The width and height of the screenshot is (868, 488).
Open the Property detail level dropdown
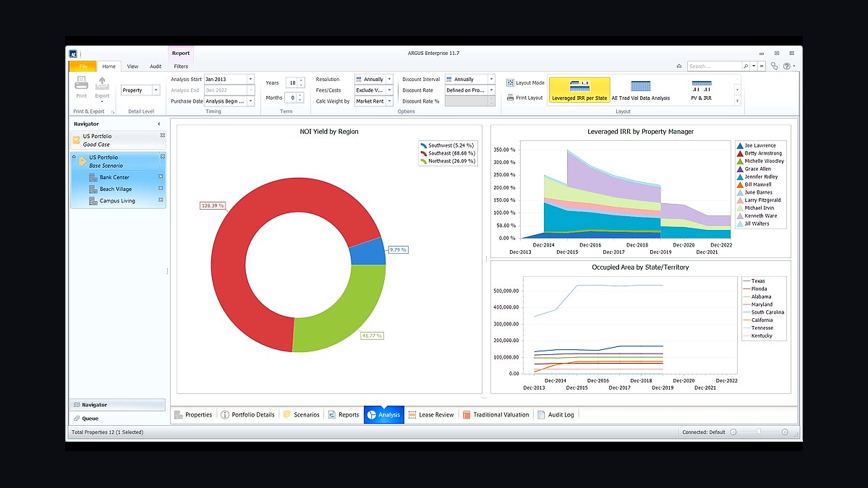pos(156,90)
